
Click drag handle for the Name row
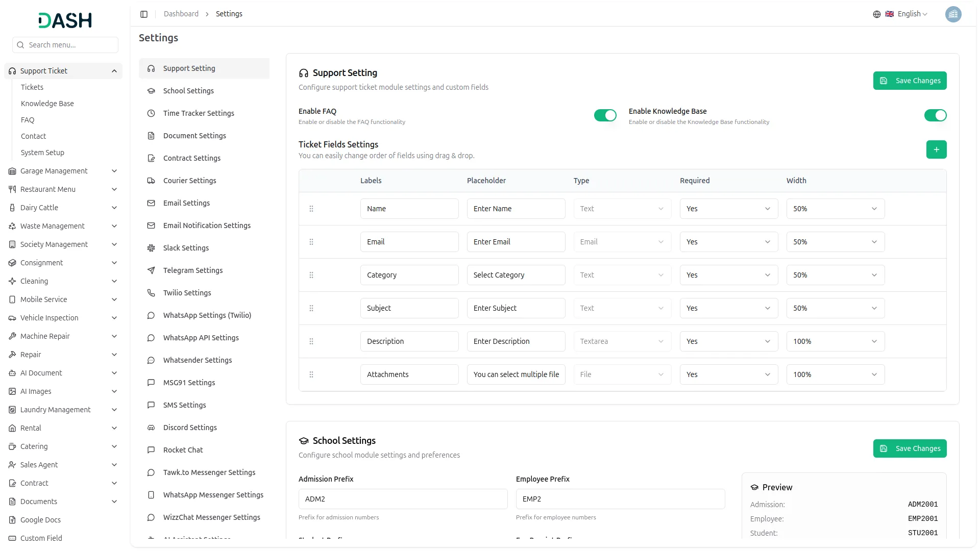tap(311, 209)
